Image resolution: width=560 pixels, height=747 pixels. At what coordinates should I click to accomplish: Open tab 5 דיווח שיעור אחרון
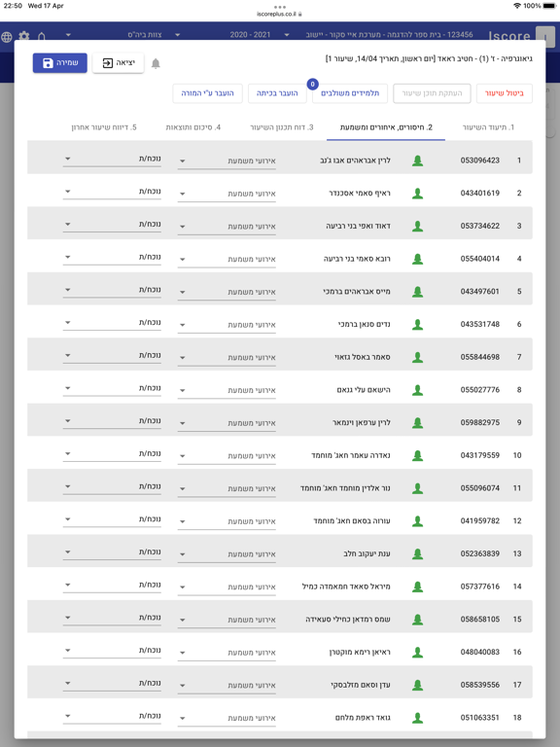click(x=104, y=127)
